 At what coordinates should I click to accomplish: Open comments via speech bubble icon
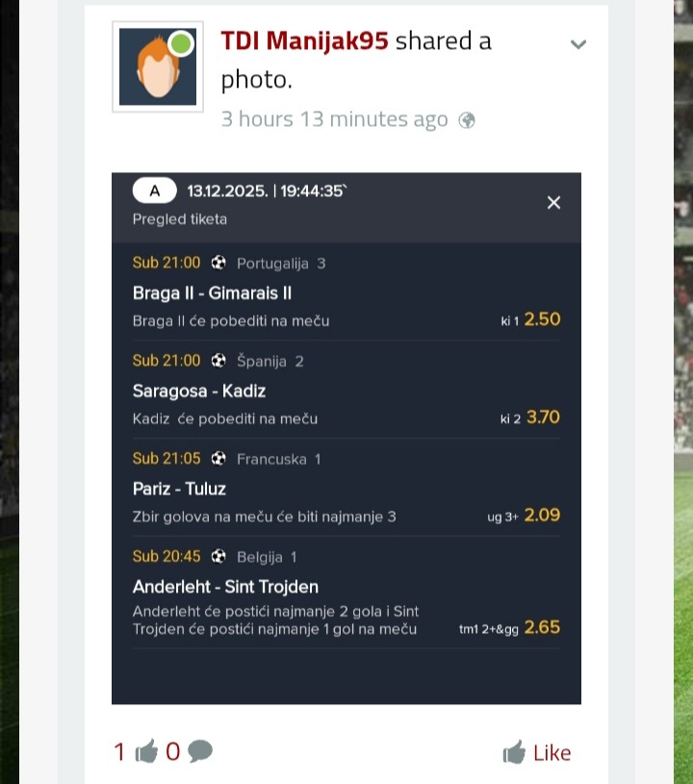tap(200, 752)
